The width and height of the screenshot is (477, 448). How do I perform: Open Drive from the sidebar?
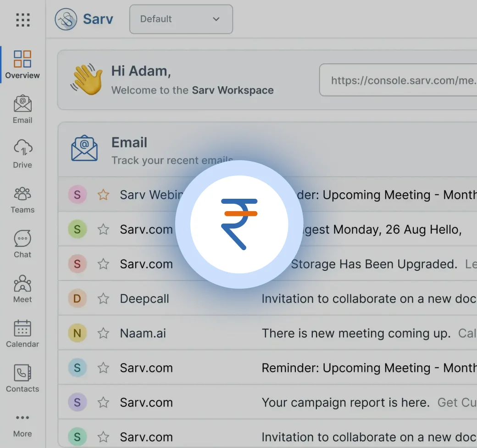click(x=22, y=154)
